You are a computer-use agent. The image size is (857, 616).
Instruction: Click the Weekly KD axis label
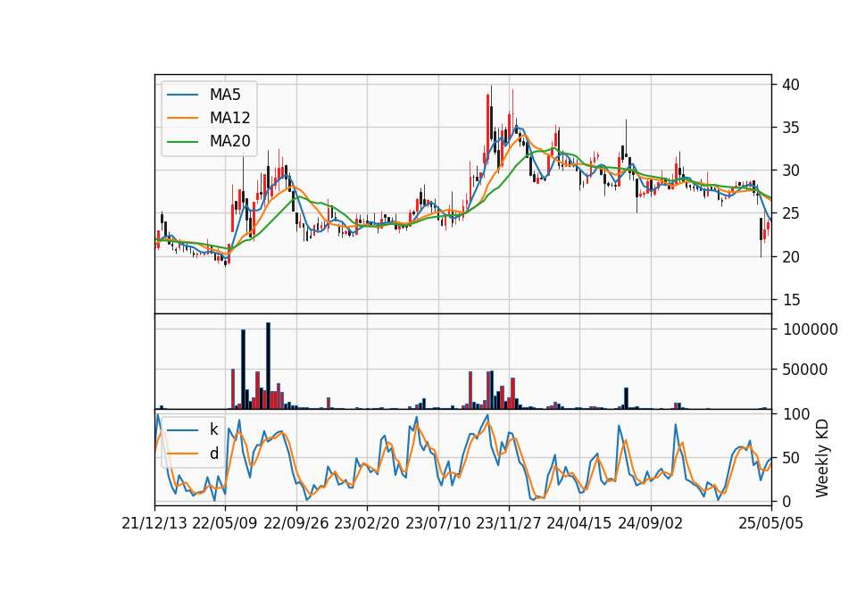coord(822,458)
